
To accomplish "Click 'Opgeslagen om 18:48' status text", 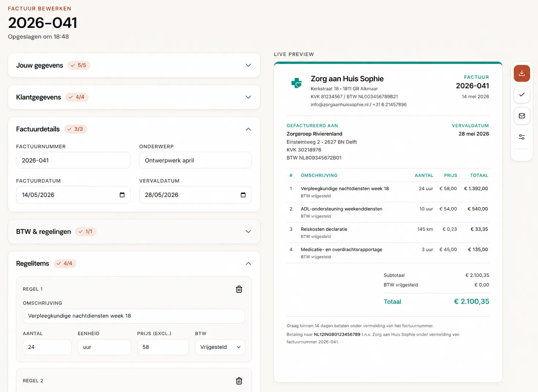I will coord(38,37).
